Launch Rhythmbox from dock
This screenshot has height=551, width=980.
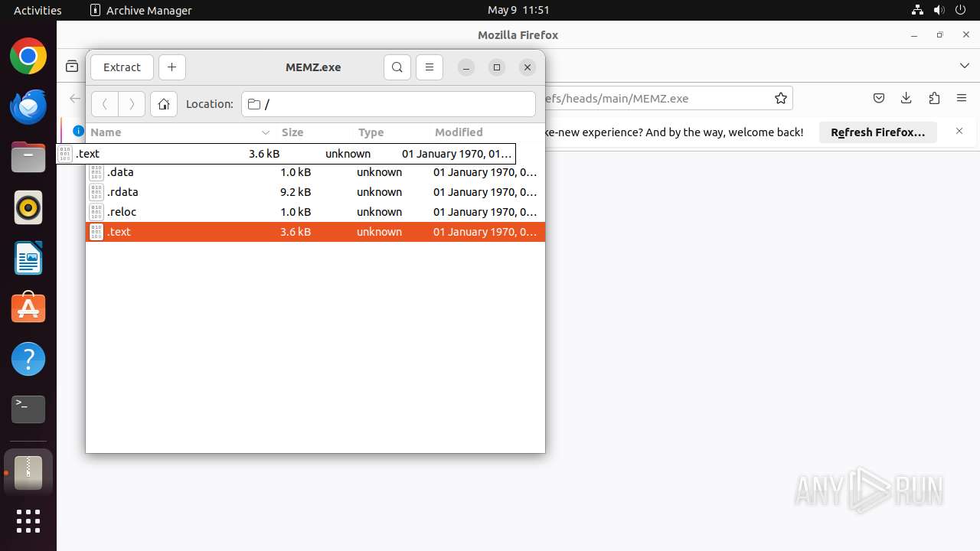(x=28, y=207)
